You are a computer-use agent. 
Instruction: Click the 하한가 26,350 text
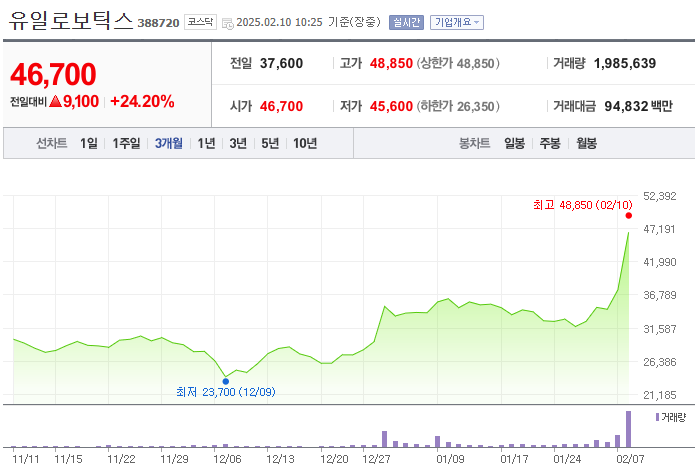pos(458,106)
